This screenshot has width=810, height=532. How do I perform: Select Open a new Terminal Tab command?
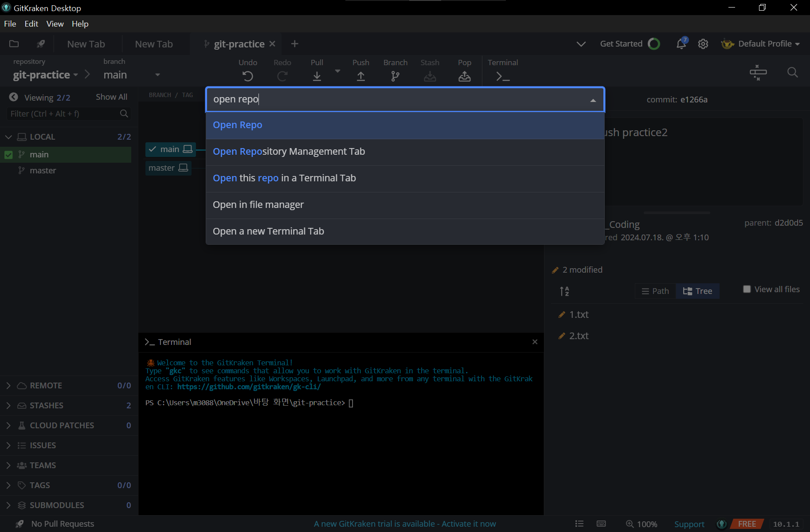click(x=405, y=231)
